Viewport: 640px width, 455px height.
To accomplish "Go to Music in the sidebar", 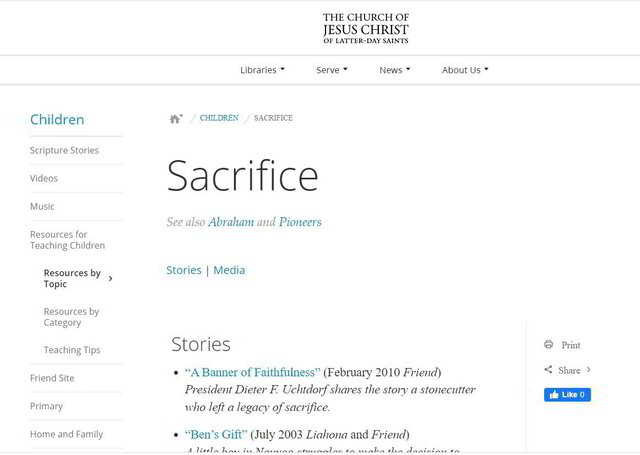I will pyautogui.click(x=42, y=206).
